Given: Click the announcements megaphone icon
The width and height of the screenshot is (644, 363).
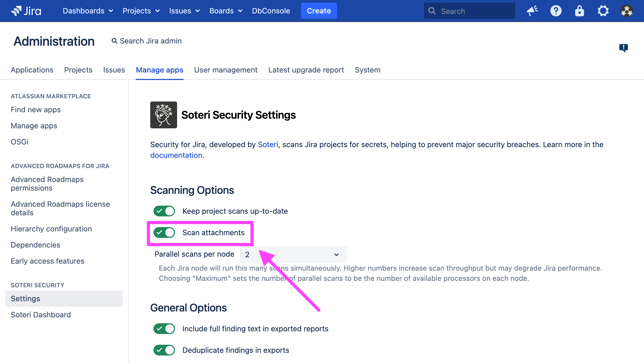Looking at the screenshot, I should [532, 11].
